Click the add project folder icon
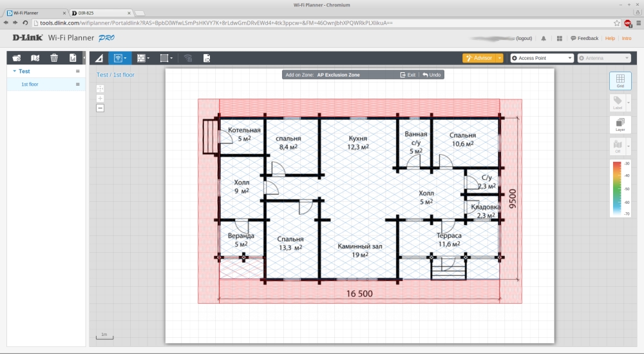The image size is (644, 354). 17,58
